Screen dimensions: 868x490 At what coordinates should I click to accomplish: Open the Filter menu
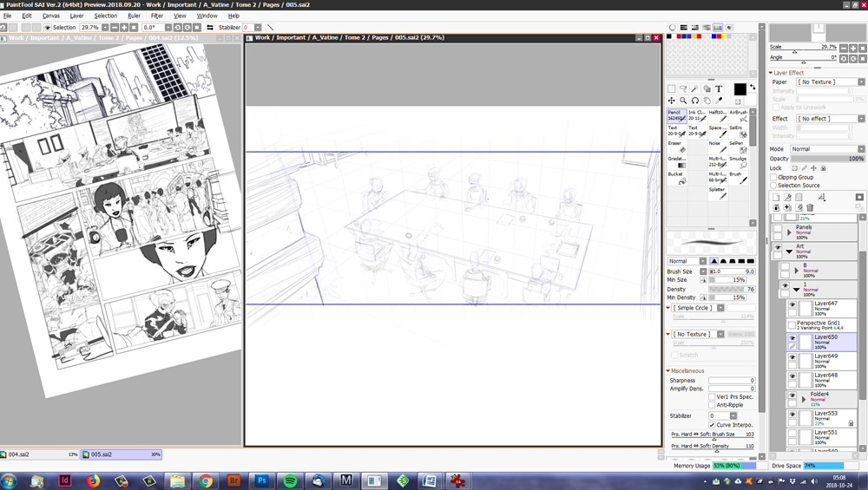[157, 16]
